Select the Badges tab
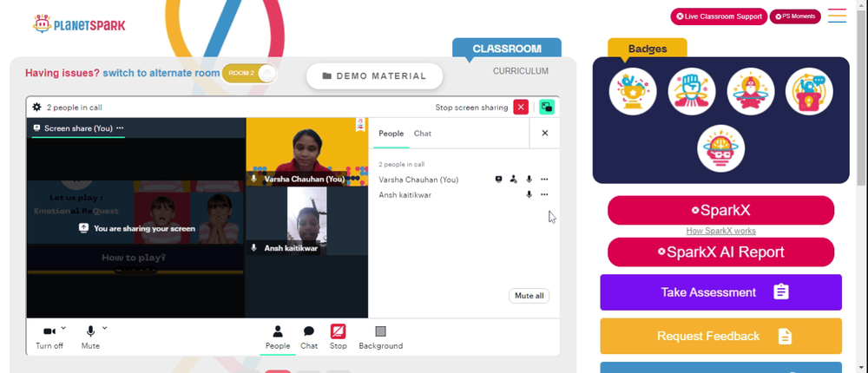This screenshot has width=868, height=373. (x=648, y=49)
